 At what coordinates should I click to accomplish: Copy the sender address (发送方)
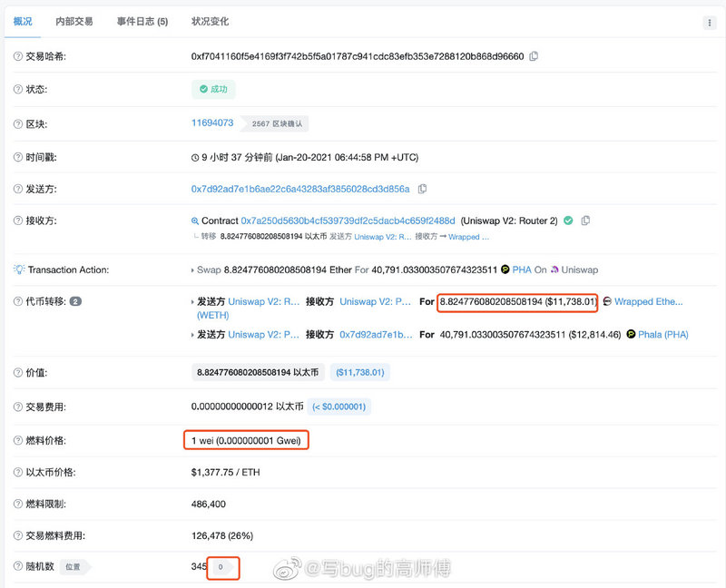point(422,189)
